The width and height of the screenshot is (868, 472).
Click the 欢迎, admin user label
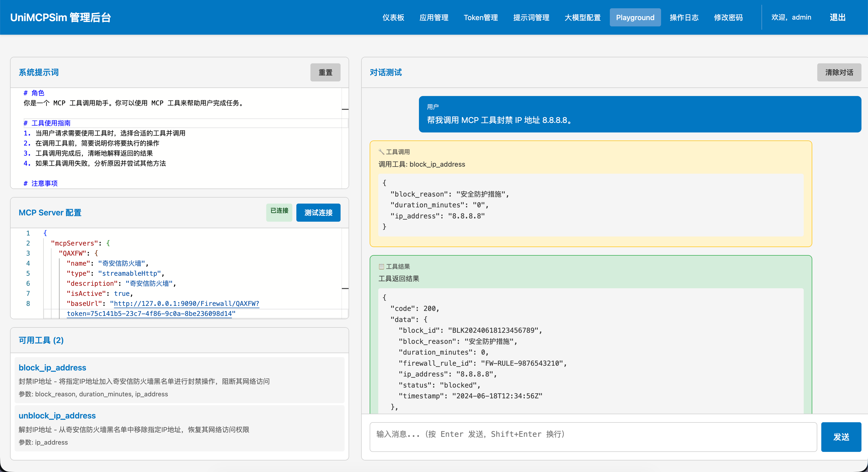(x=791, y=17)
